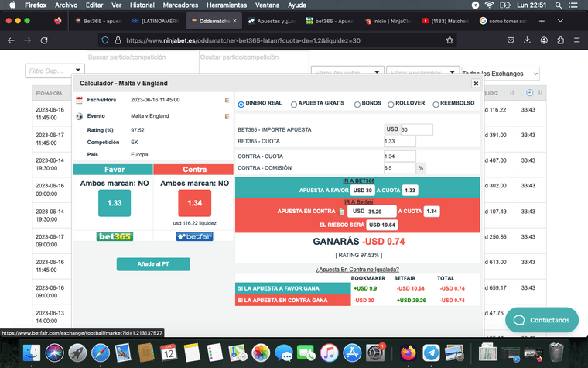Bookmark this page with the star icon
The image size is (588, 368).
[x=450, y=40]
